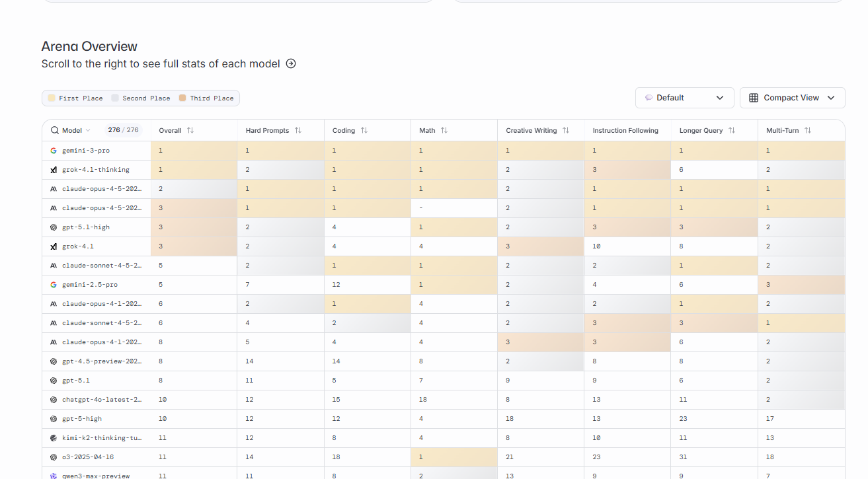Click the Google logo beside gemini-3-pro
The height and width of the screenshot is (479, 868).
point(54,151)
